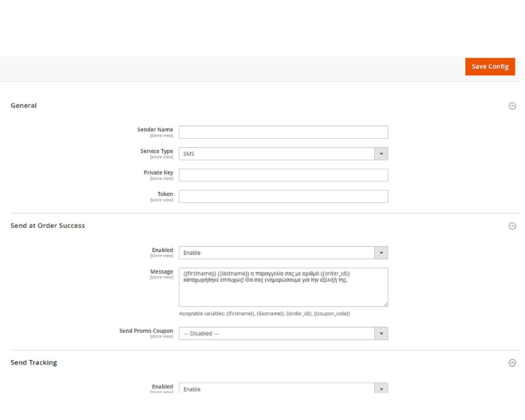Click into the Private Key field

[x=283, y=175]
